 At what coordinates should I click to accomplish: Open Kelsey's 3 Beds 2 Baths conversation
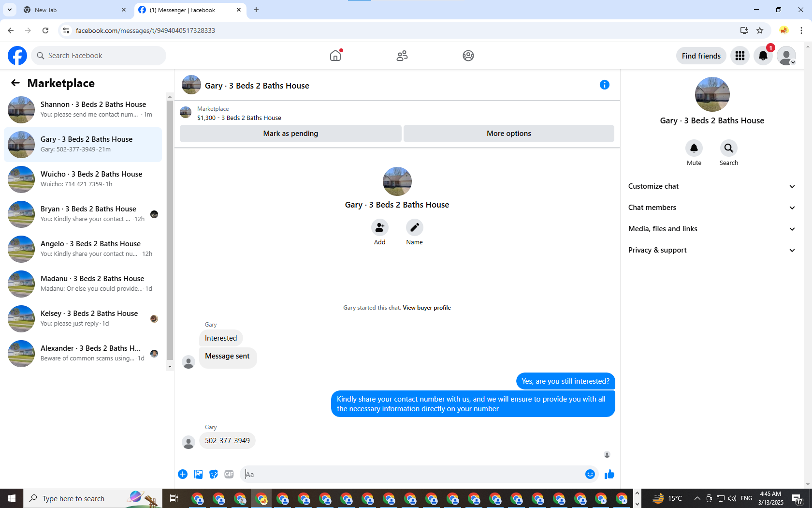pos(83,318)
